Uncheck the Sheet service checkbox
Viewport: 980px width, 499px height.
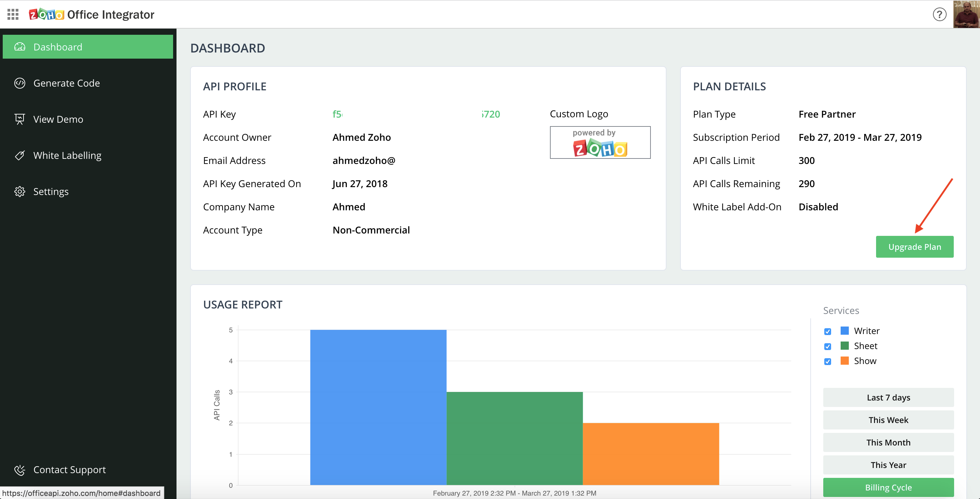827,346
